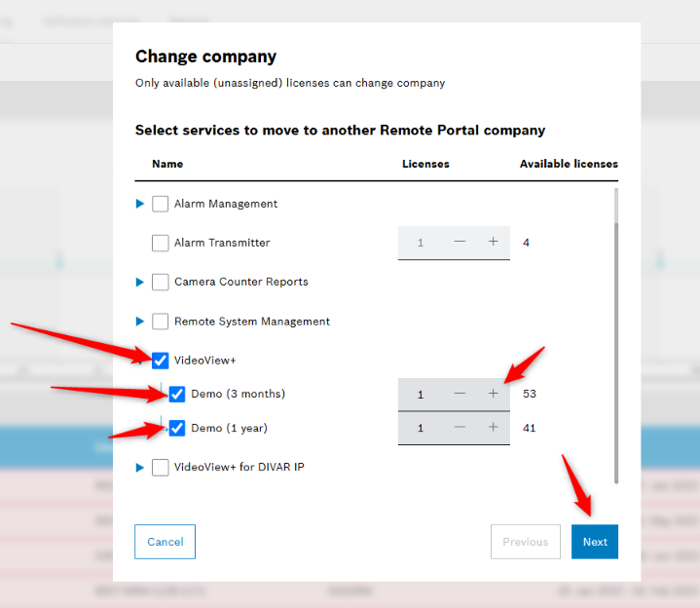Viewport: 700px width, 608px height.
Task: Select the Camera Counter Reports checkbox
Action: tap(161, 282)
